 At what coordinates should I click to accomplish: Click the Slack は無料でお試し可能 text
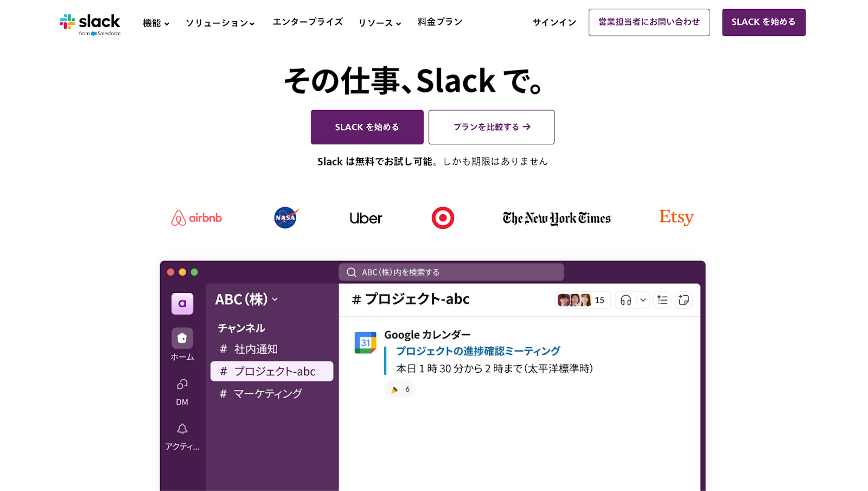[375, 162]
